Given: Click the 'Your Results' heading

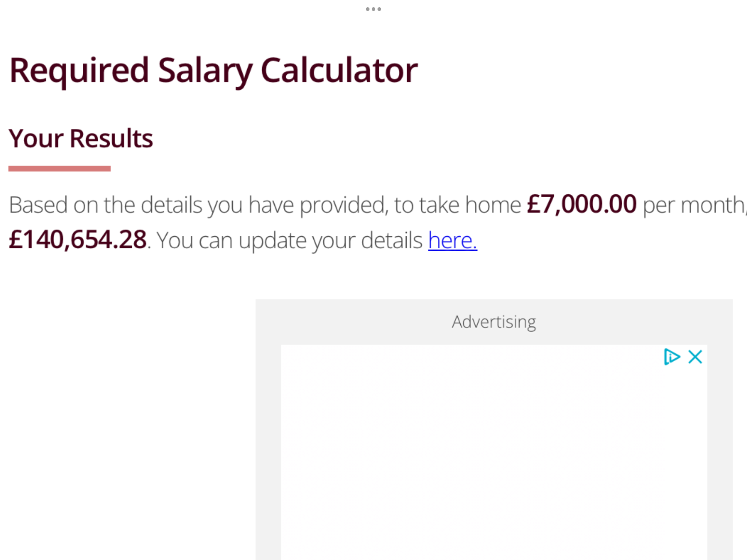Looking at the screenshot, I should [x=81, y=139].
